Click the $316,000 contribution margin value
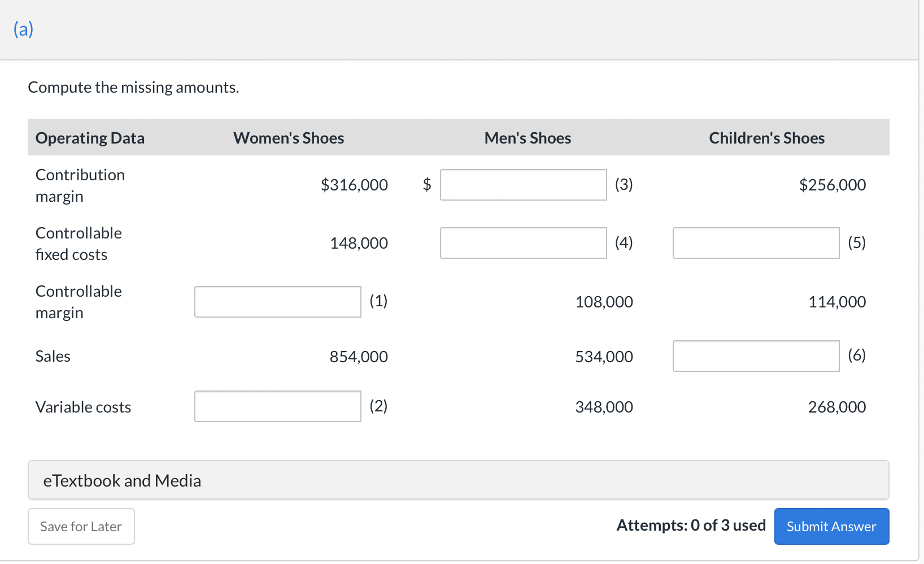924x564 pixels. coord(354,185)
